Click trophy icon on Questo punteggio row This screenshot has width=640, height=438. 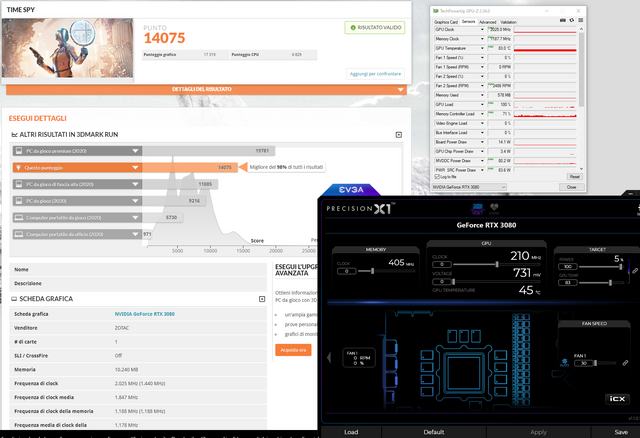[x=18, y=168]
